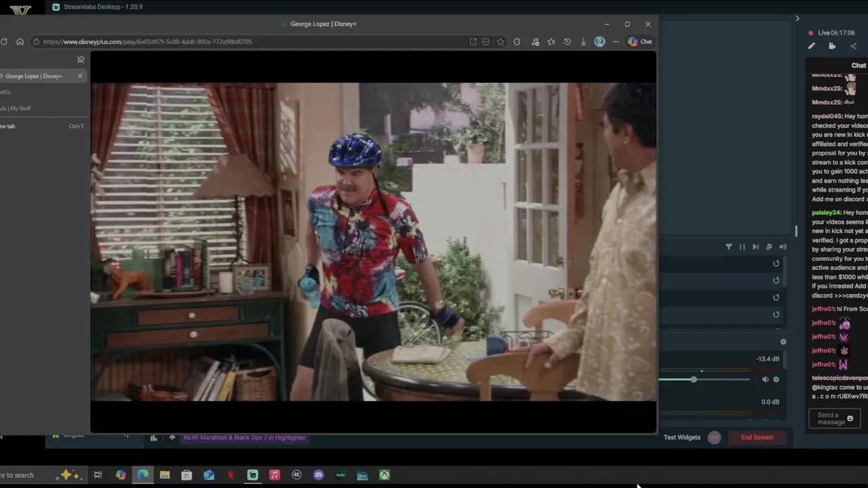Replay the third event in list
868x488 pixels.
click(x=776, y=298)
